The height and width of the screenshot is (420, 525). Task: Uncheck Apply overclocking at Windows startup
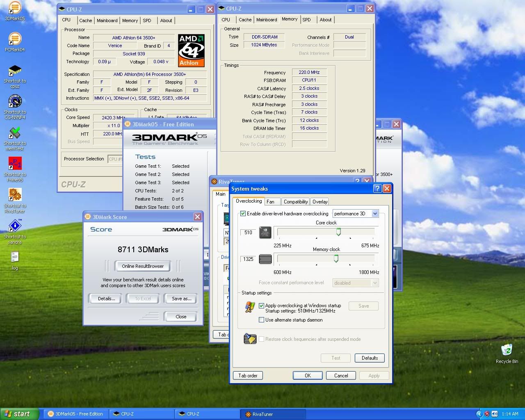pyautogui.click(x=261, y=306)
